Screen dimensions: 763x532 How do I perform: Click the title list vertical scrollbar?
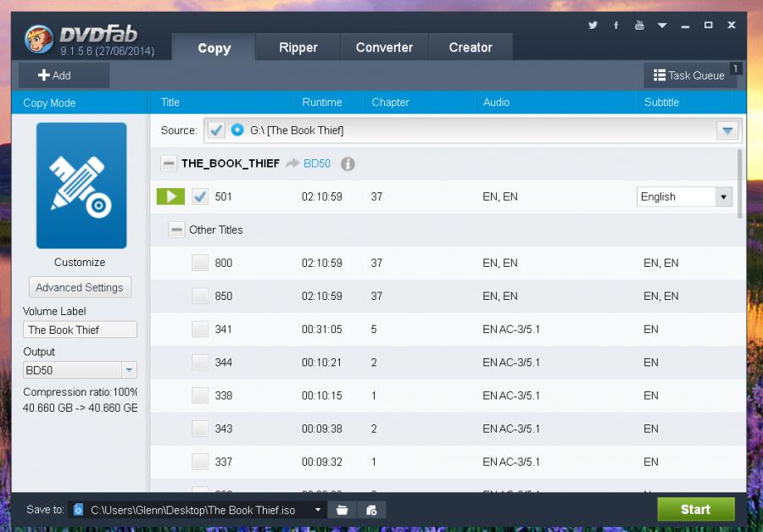point(739,184)
